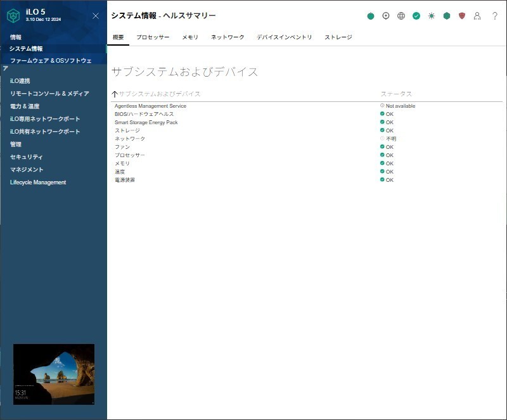This screenshot has width=507, height=420.
Task: Click the sun-shaped status icon in header
Action: [x=432, y=16]
